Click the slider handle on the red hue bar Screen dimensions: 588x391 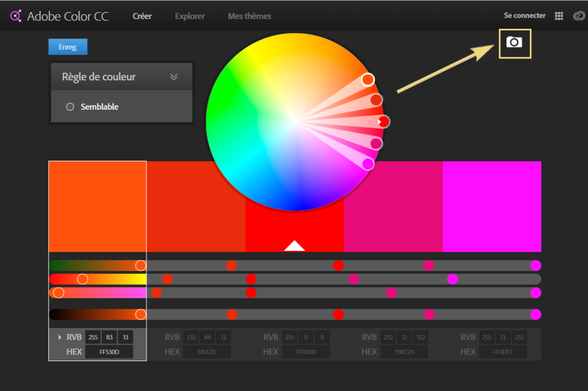point(82,278)
